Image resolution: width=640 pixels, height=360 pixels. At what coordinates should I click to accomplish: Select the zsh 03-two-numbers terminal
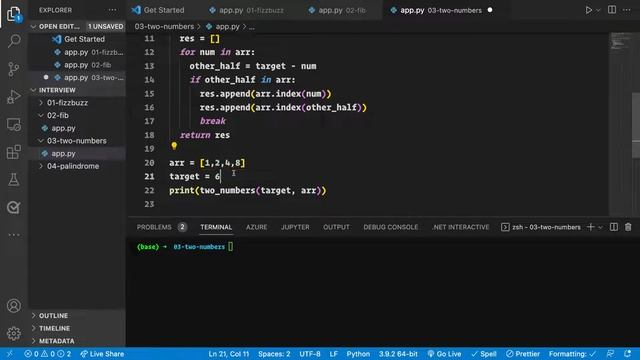click(x=541, y=227)
